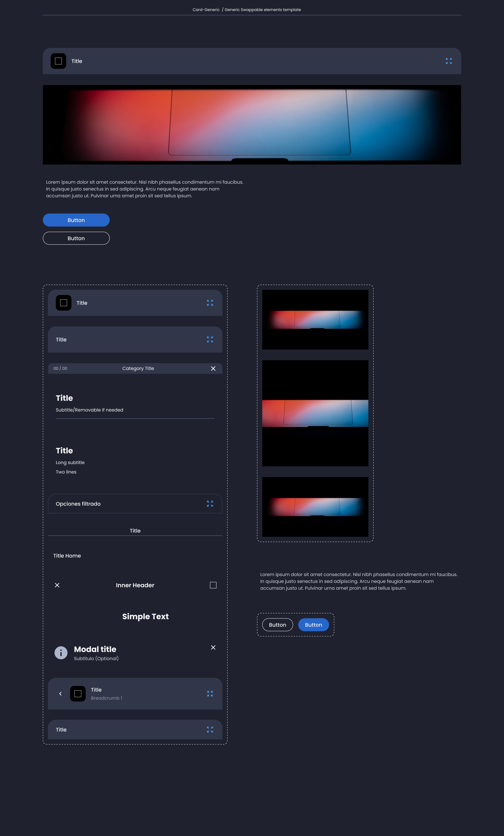Click the expand icon in the header above the banner image
The height and width of the screenshot is (836, 504).
pos(449,61)
